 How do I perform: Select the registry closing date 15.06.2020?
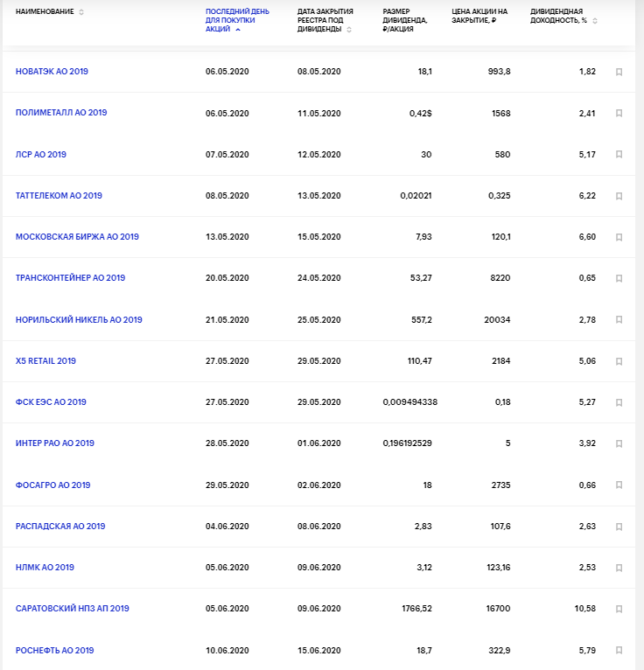point(319,650)
